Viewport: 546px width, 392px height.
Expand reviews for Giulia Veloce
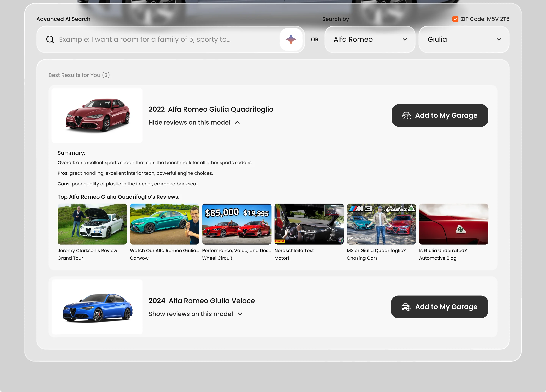195,314
